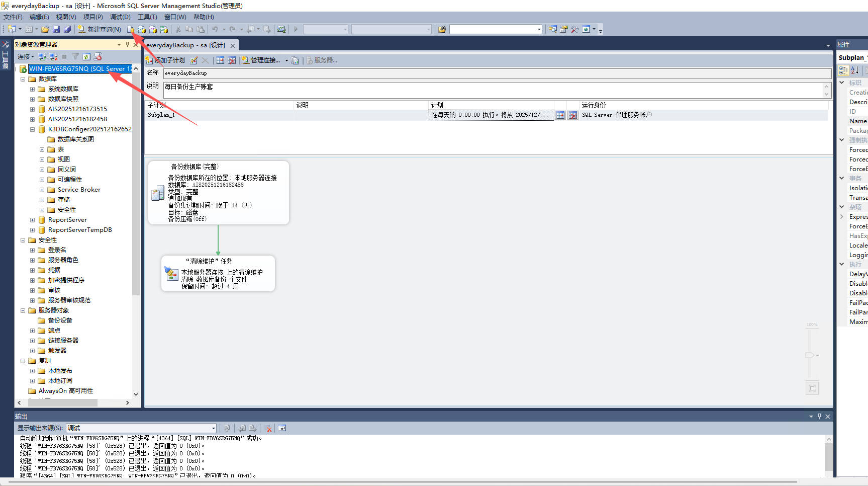Click the green Start debugging arrow
This screenshot has height=486, width=868.
click(296, 29)
